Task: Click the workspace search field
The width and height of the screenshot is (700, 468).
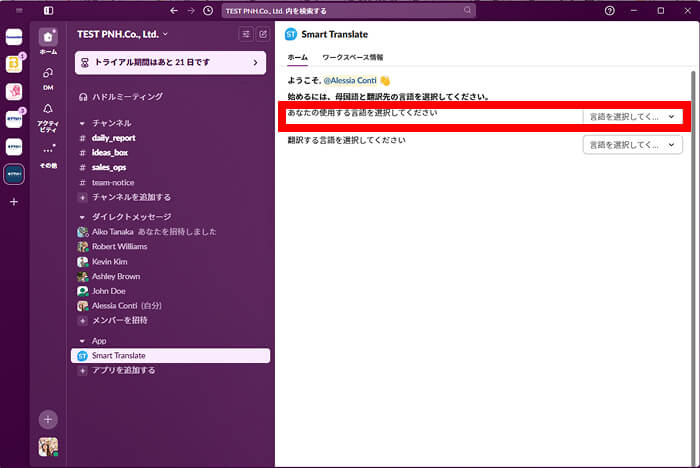Action: point(349,11)
